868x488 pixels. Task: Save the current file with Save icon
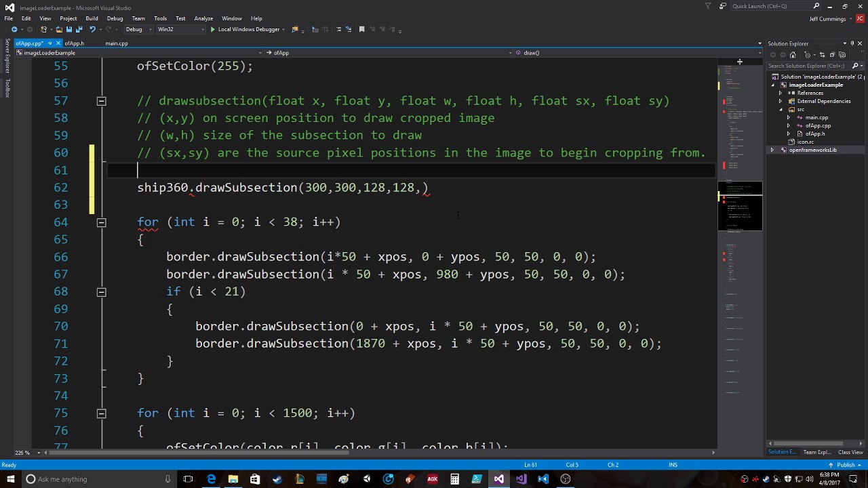pos(69,29)
